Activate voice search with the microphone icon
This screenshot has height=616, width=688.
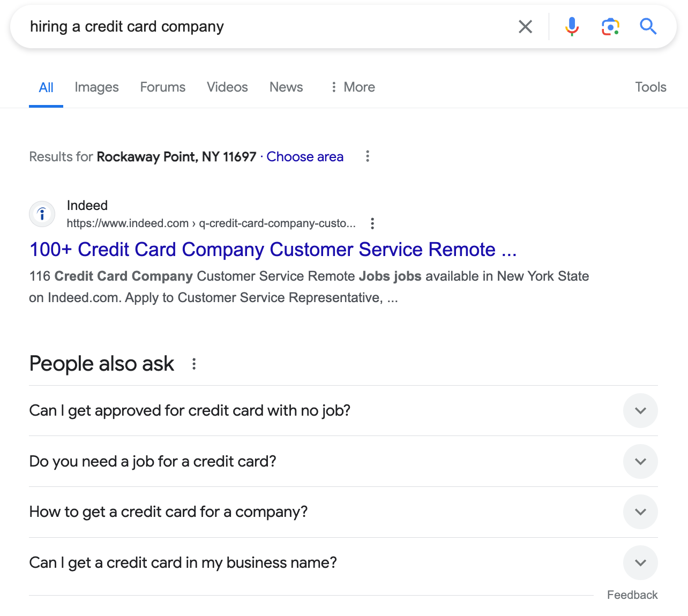tap(572, 26)
